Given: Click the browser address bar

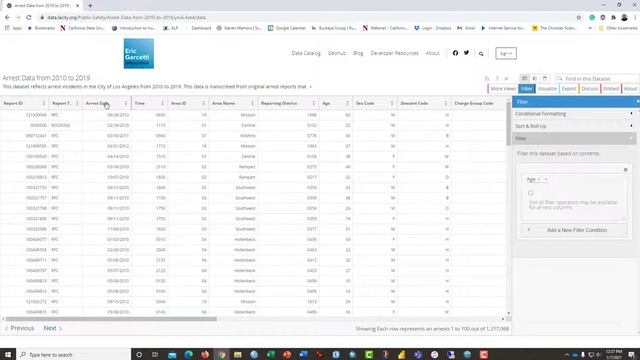Looking at the screenshot, I should (306, 18).
